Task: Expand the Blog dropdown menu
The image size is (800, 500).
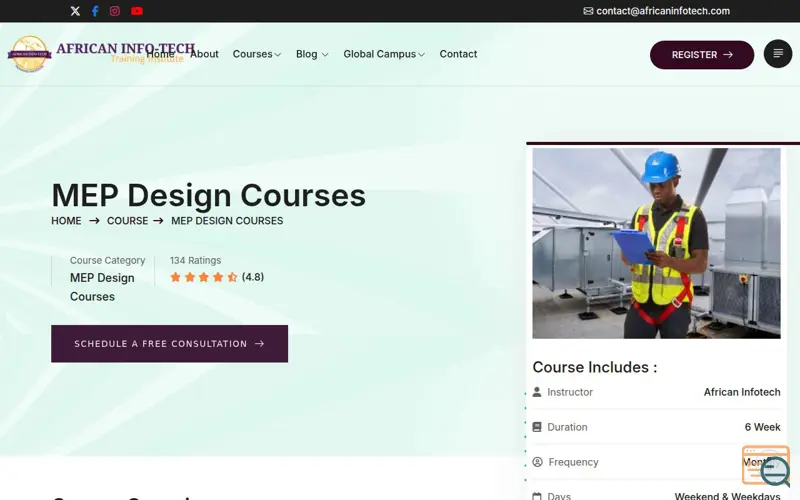Action: click(x=312, y=54)
